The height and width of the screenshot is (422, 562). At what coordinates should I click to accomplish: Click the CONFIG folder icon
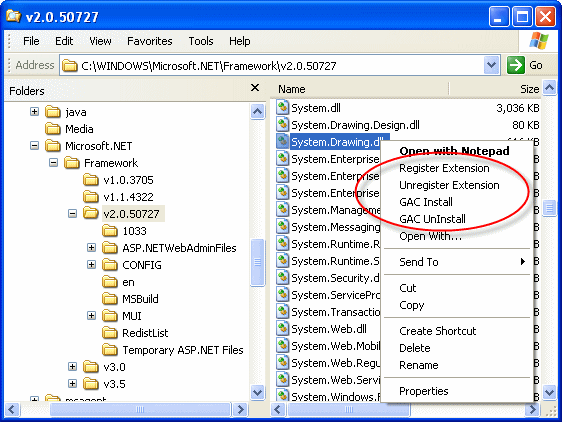(110, 265)
